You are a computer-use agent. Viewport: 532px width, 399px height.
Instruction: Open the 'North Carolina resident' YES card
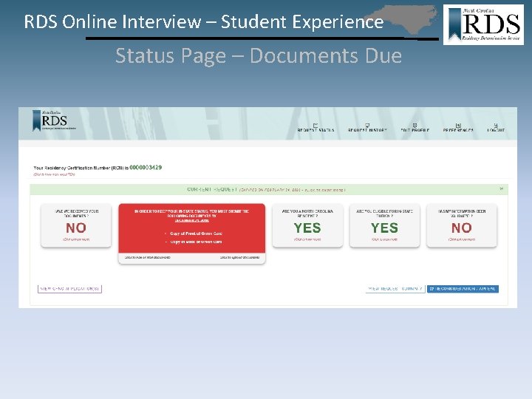point(307,225)
